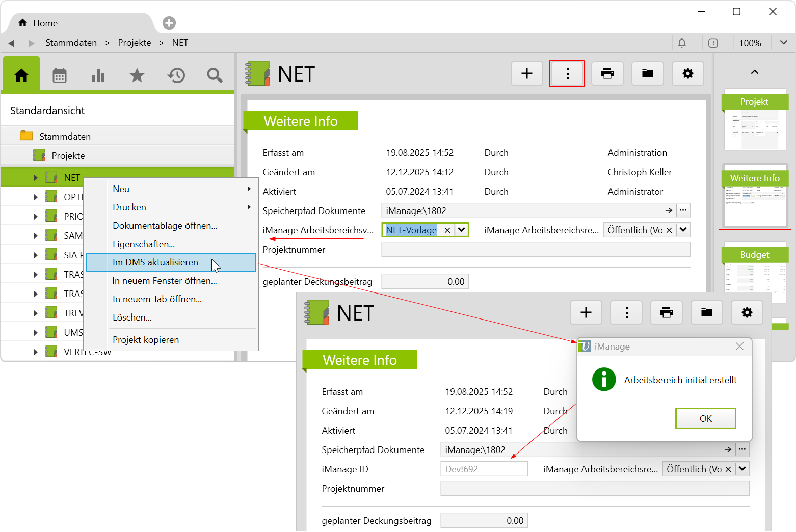Expand the OPTI project tree node

point(35,197)
